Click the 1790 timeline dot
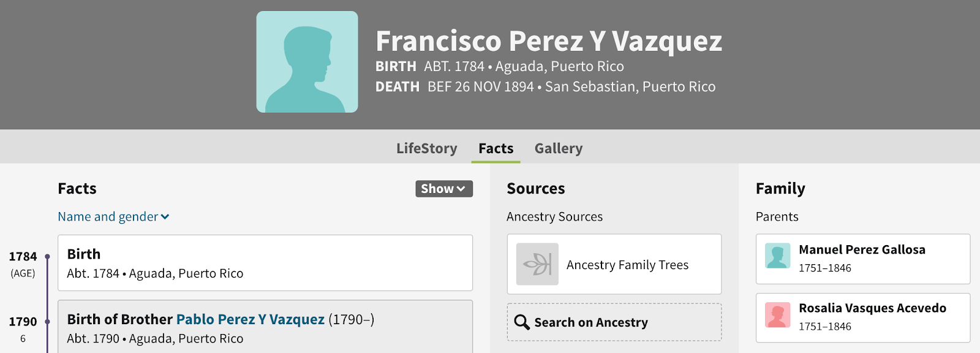 [47, 322]
